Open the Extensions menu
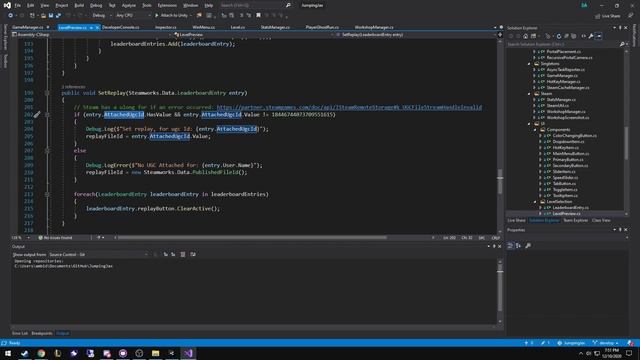Viewport: 640px width, 360px height. pyautogui.click(x=167, y=5)
